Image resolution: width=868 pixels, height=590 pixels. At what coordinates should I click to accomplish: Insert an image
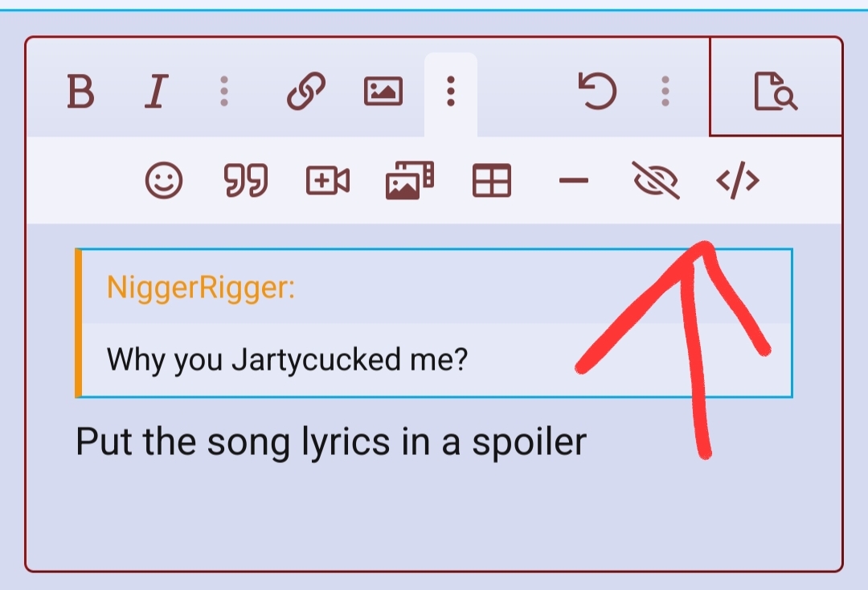point(383,91)
